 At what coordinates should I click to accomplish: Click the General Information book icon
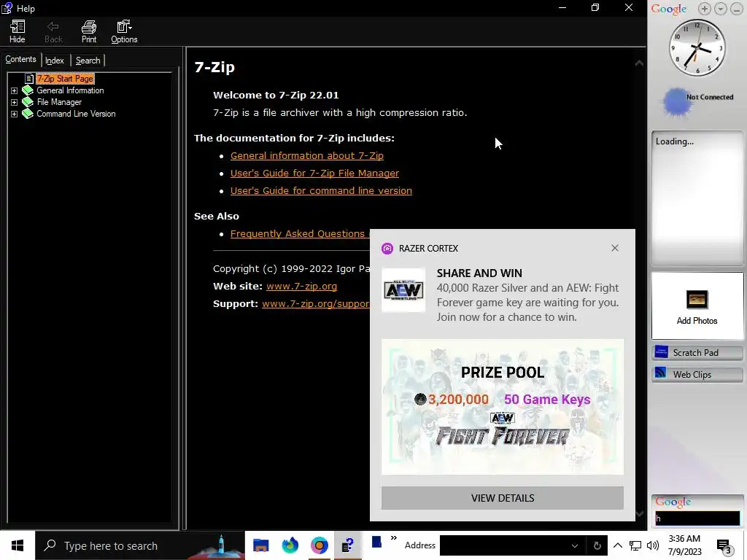click(x=28, y=90)
